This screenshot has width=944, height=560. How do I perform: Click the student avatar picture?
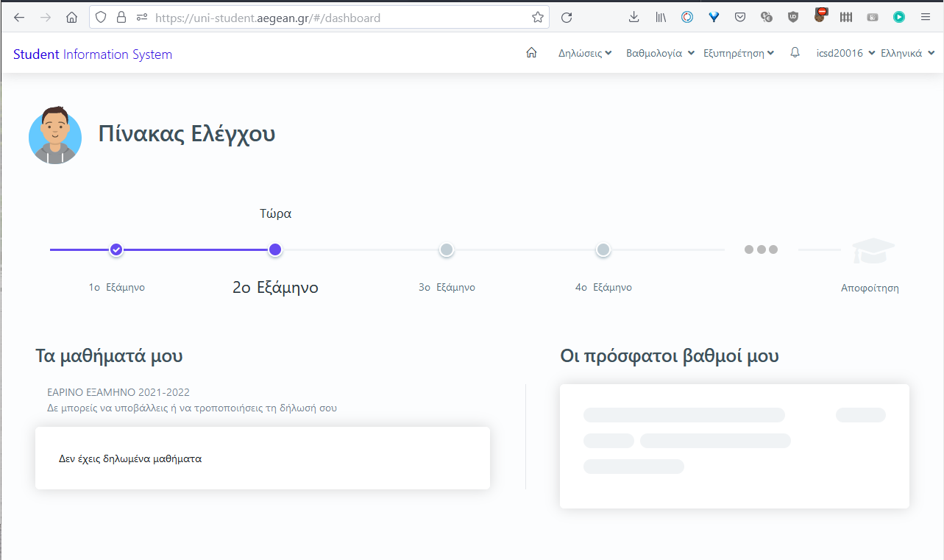[x=55, y=135]
